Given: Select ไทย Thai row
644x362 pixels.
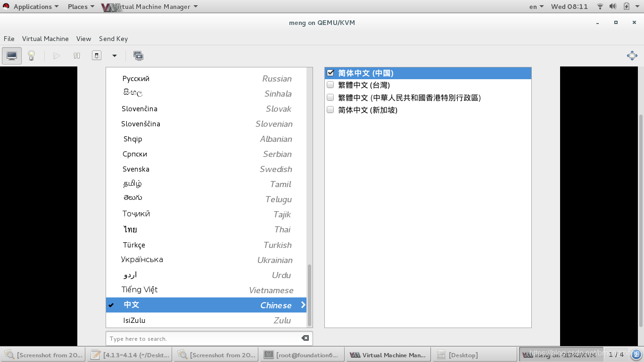Looking at the screenshot, I should (x=206, y=230).
